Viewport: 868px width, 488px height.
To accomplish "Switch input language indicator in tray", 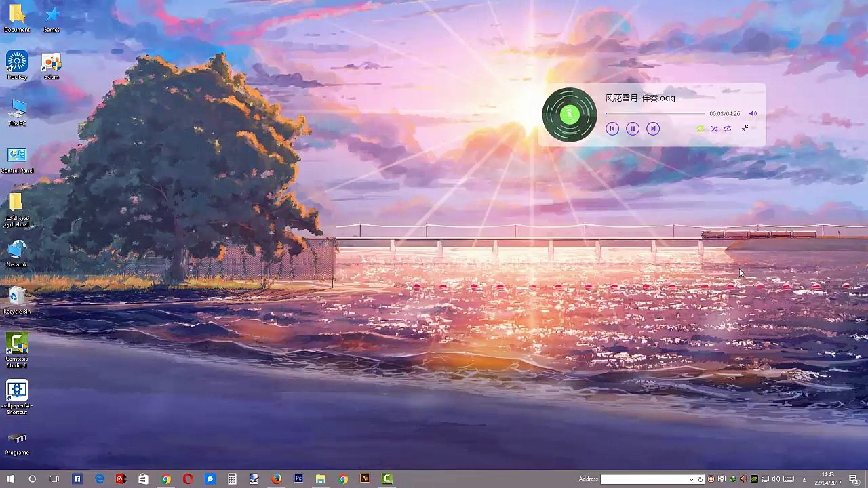I will coord(804,479).
